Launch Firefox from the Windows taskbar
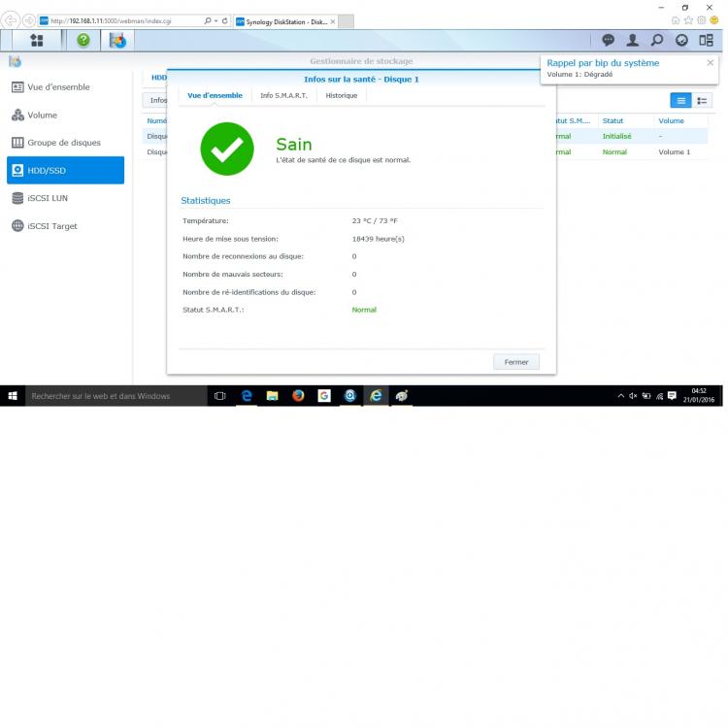The width and height of the screenshot is (728, 728). point(298,396)
